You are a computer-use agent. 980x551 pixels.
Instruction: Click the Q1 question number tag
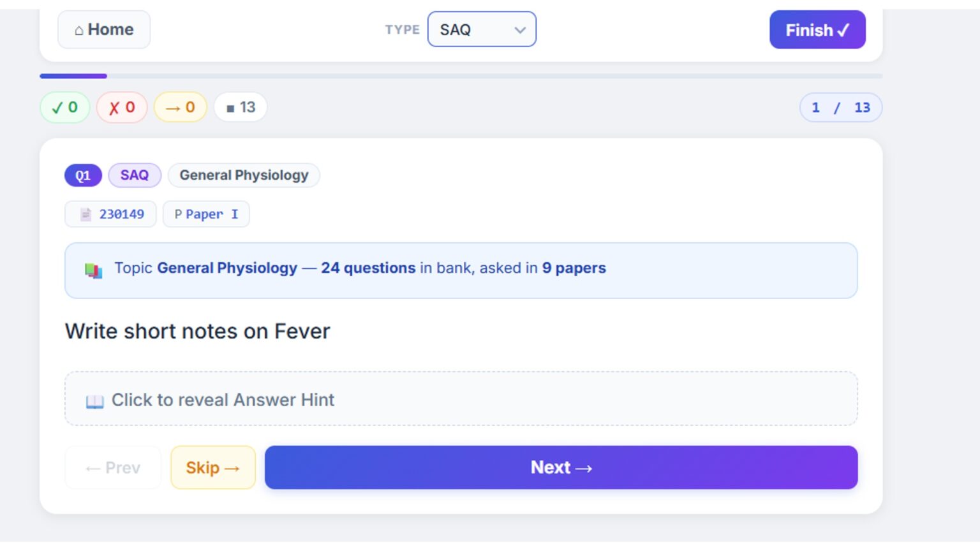(83, 175)
